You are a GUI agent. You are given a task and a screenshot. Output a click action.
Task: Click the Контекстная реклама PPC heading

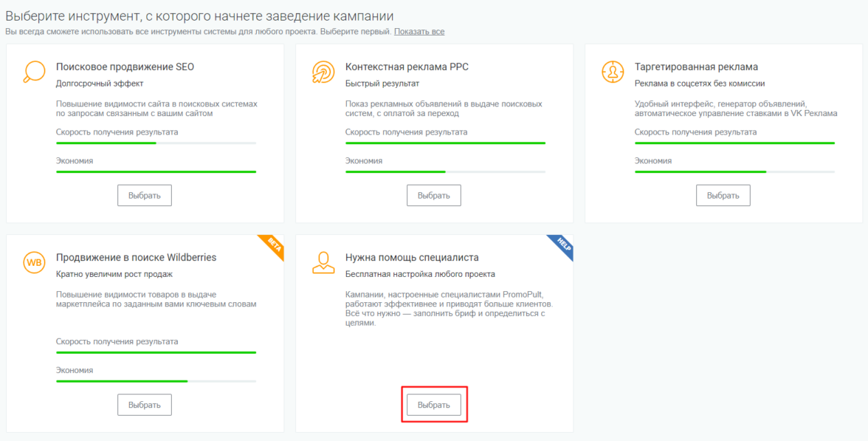pos(407,67)
